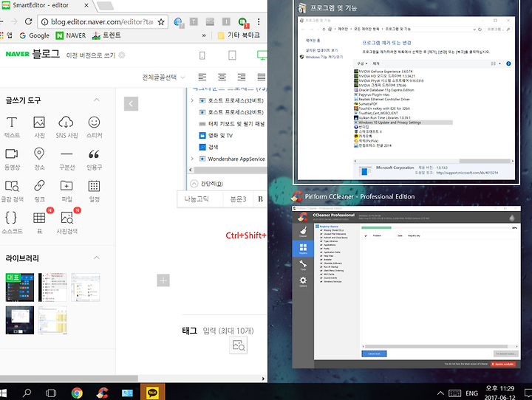Insert a 소스코드 code block
Image resolution: width=532 pixels, height=400 pixels.
(x=12, y=222)
